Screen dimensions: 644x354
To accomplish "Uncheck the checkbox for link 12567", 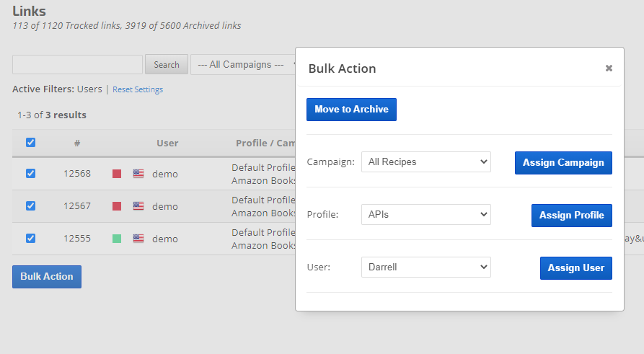I will (x=30, y=205).
